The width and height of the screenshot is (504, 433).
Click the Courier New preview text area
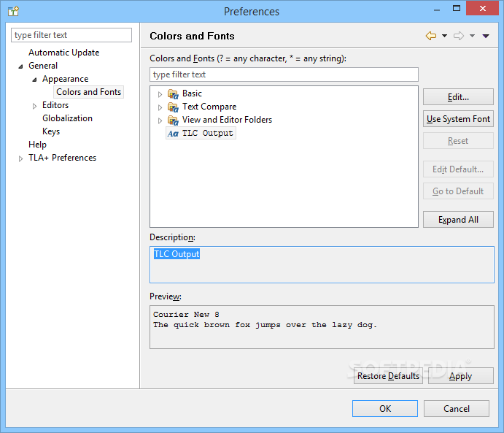click(322, 327)
